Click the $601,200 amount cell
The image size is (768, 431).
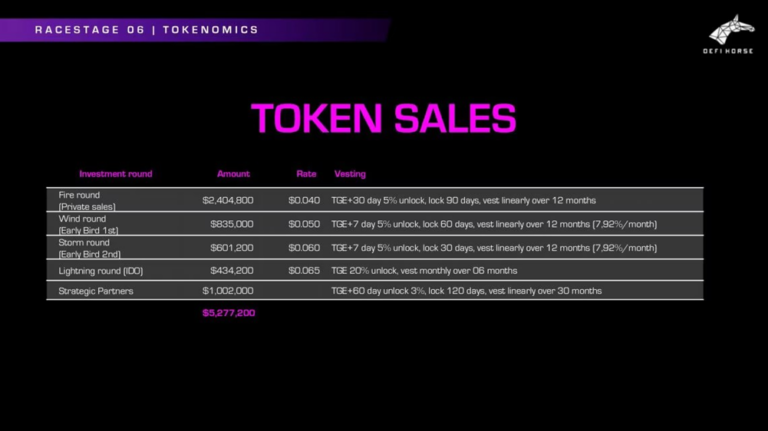[232, 248]
